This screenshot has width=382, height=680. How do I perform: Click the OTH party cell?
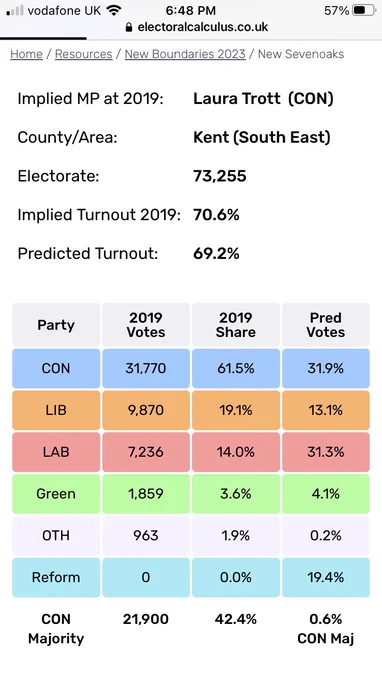pos(56,536)
